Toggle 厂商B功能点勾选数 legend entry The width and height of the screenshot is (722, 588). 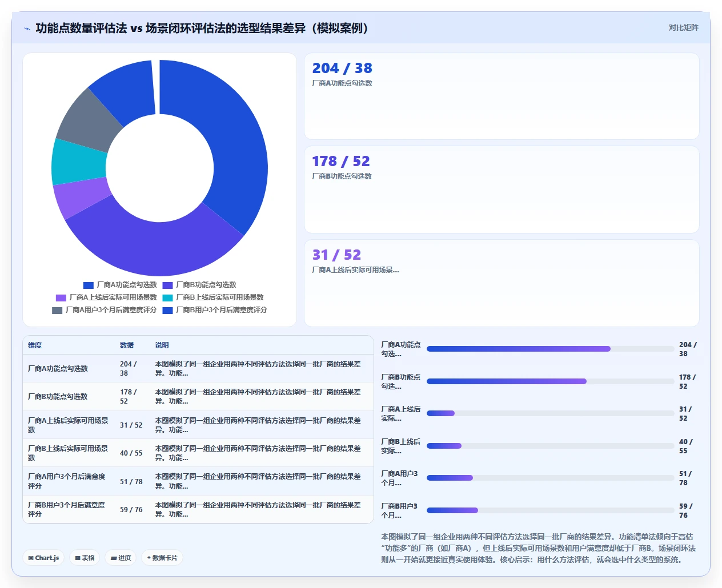tap(199, 285)
